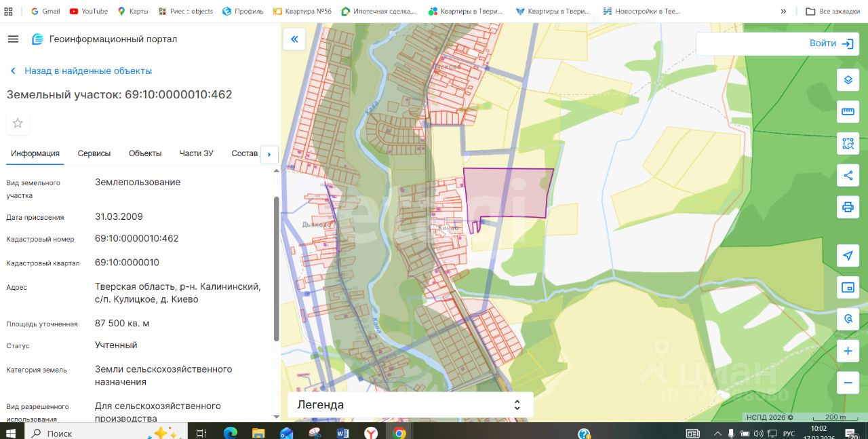Viewport: 868px width, 439px height.
Task: Click the РУС language indicator
Action: tap(789, 433)
